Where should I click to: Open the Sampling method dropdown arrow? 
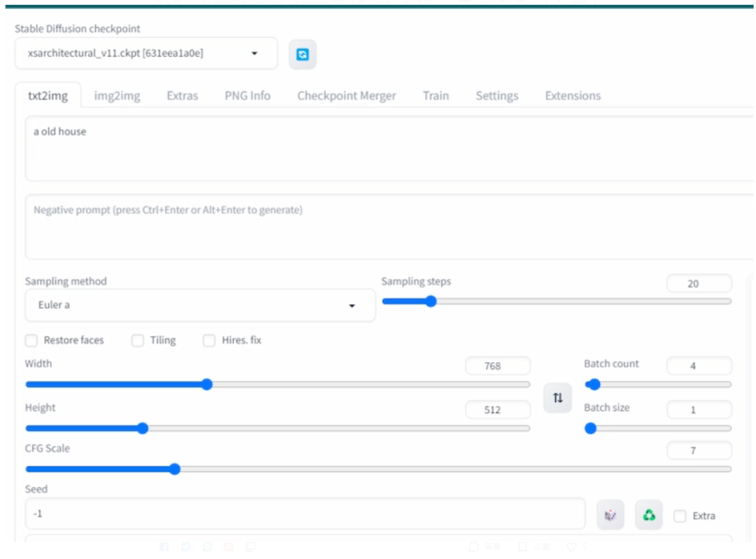point(352,306)
